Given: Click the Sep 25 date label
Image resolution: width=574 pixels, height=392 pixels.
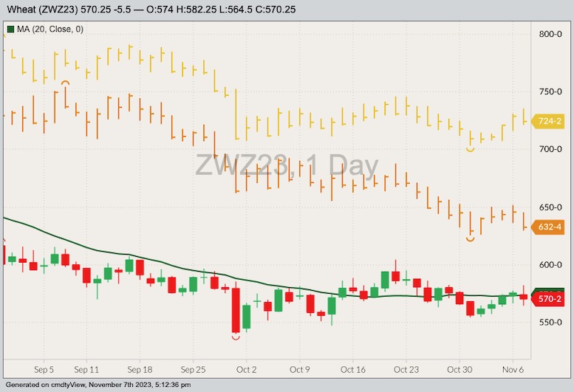Looking at the screenshot, I should click(x=193, y=369).
